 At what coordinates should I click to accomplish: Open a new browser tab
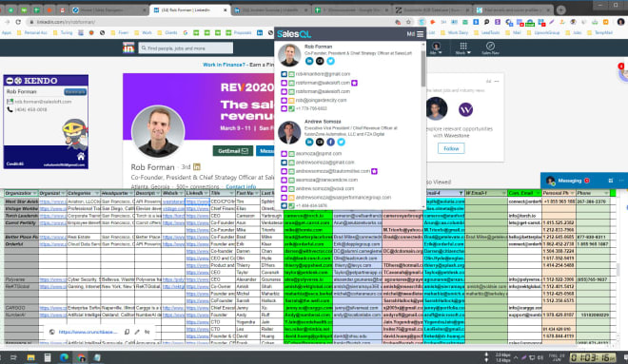560,10
